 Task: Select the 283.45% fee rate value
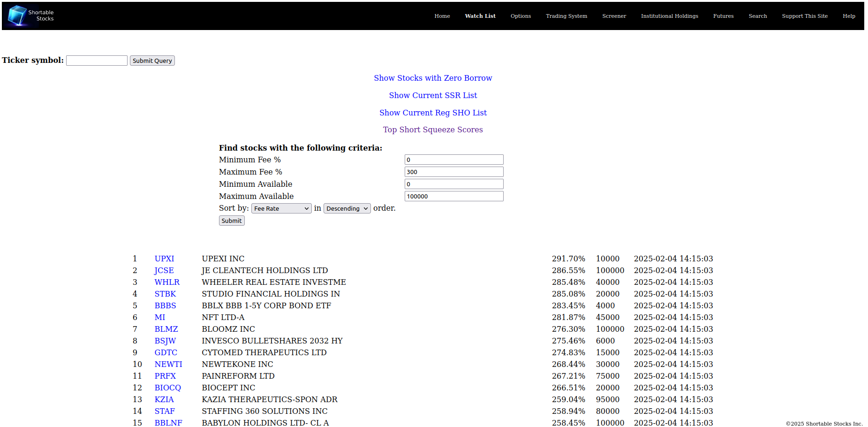point(568,305)
